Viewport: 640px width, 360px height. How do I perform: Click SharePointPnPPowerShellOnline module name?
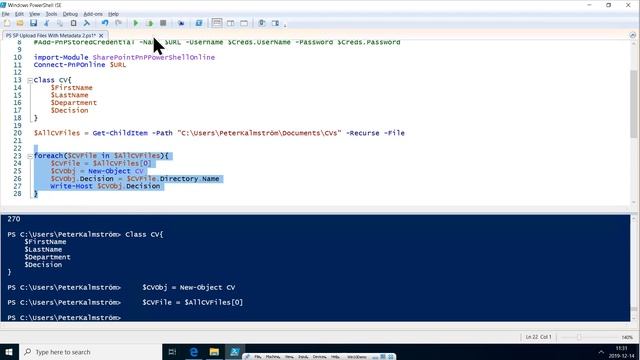coord(153,58)
